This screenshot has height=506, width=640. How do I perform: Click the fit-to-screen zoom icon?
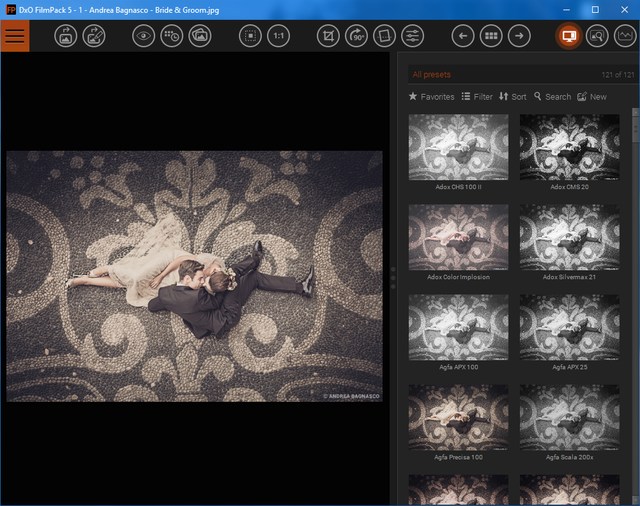[250, 36]
